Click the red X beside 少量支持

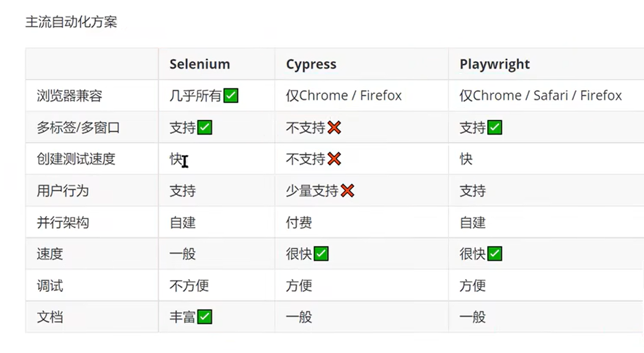(347, 191)
